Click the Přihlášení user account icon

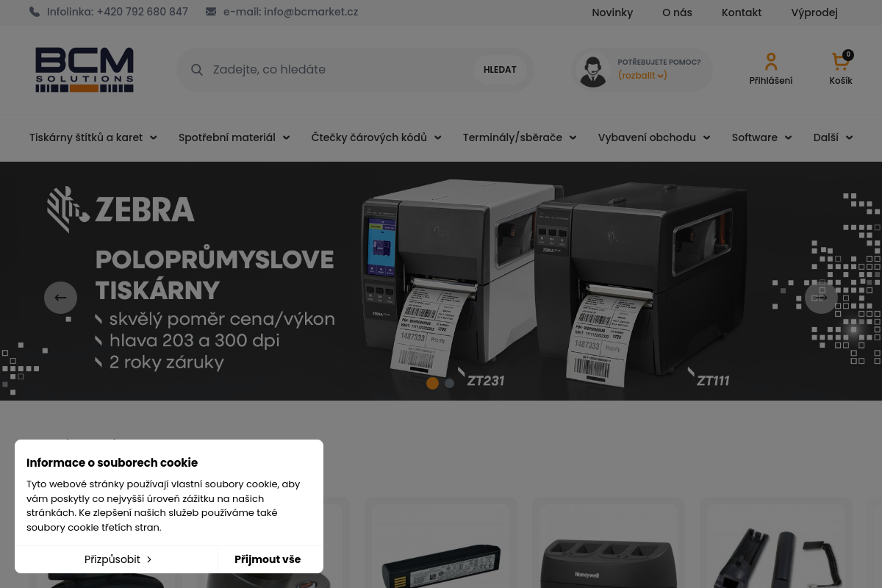(770, 62)
